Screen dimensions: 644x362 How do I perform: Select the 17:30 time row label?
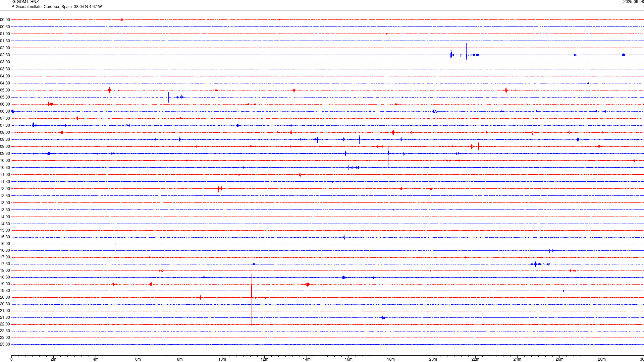(x=5, y=264)
